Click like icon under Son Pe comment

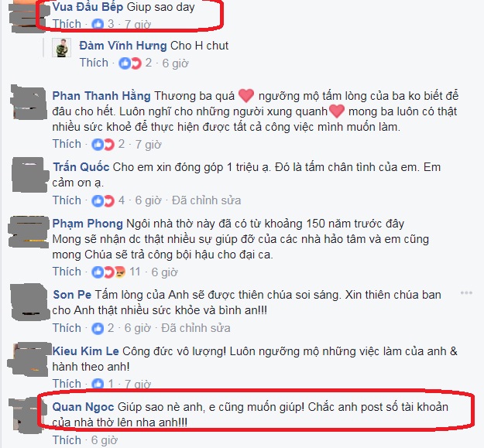[98, 328]
